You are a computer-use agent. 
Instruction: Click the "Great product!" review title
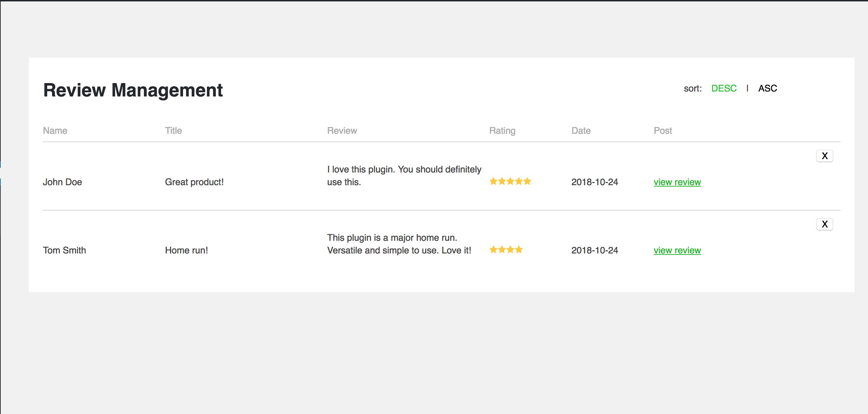click(194, 182)
